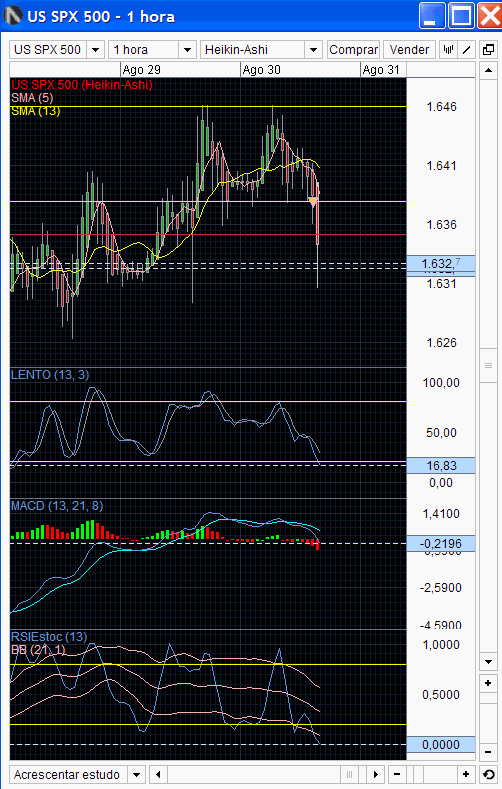This screenshot has height=789, width=502.
Task: Click the horizontal zoom in plus button
Action: point(466,774)
